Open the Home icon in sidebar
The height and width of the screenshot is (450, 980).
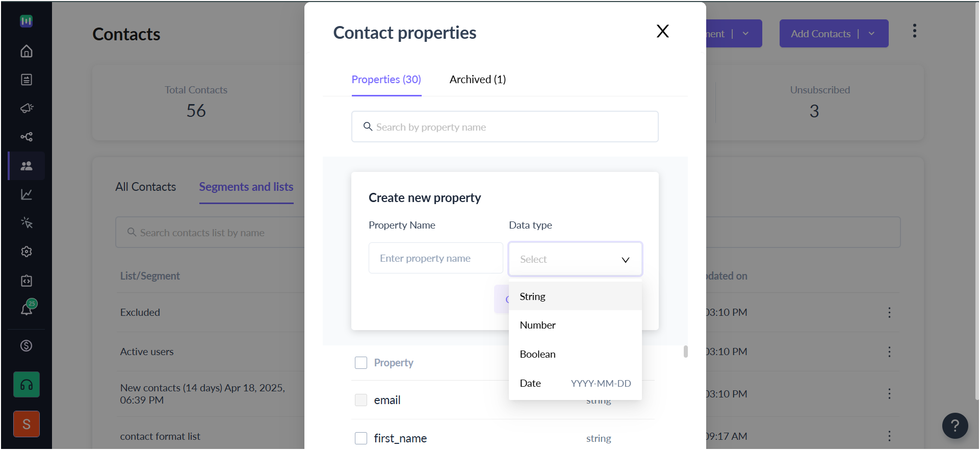pos(27,51)
